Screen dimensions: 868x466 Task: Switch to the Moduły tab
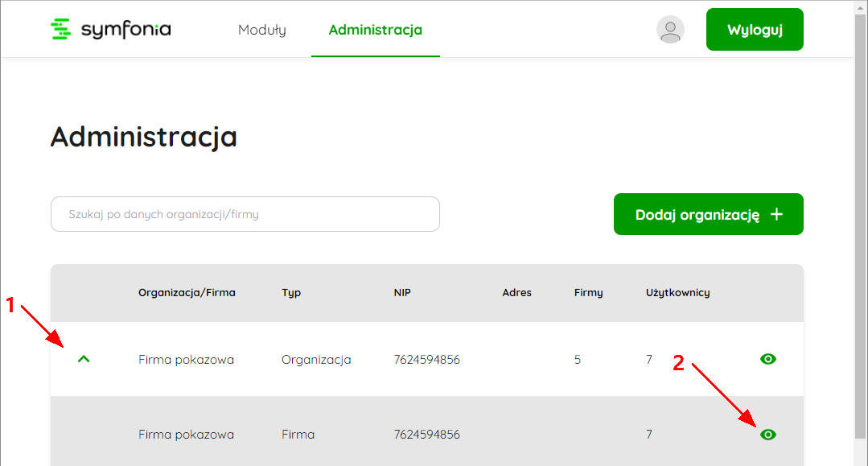[261, 29]
